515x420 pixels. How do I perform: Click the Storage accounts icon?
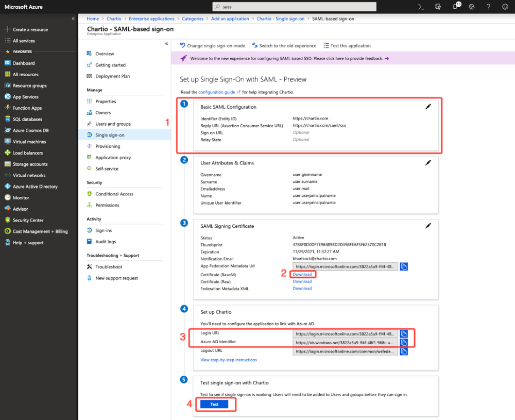7,164
